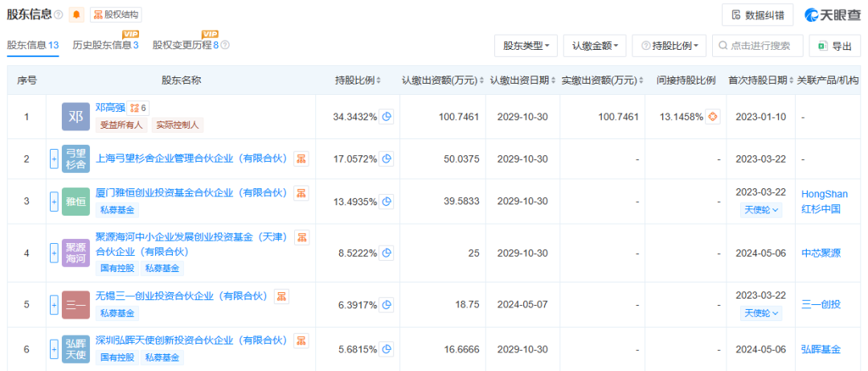
Task: Click the 实际控制人 tag
Action: tap(178, 125)
